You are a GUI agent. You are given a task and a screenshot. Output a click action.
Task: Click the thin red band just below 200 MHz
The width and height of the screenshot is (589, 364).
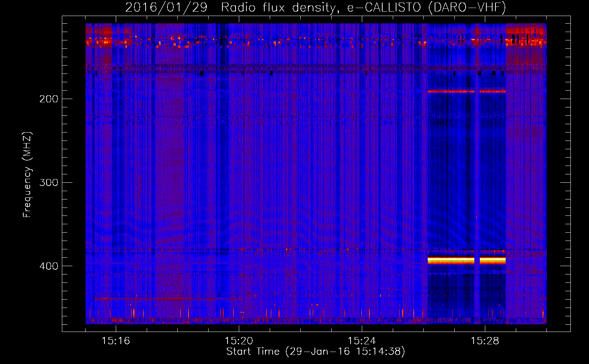click(x=467, y=91)
